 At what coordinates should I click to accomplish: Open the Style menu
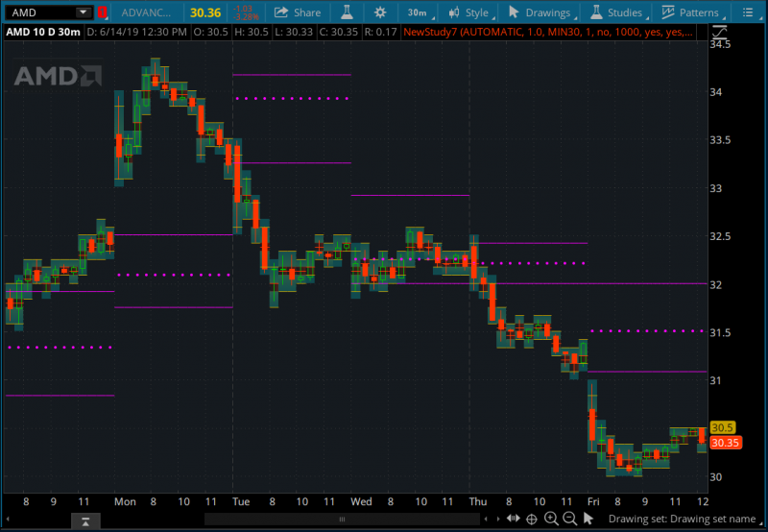click(468, 12)
